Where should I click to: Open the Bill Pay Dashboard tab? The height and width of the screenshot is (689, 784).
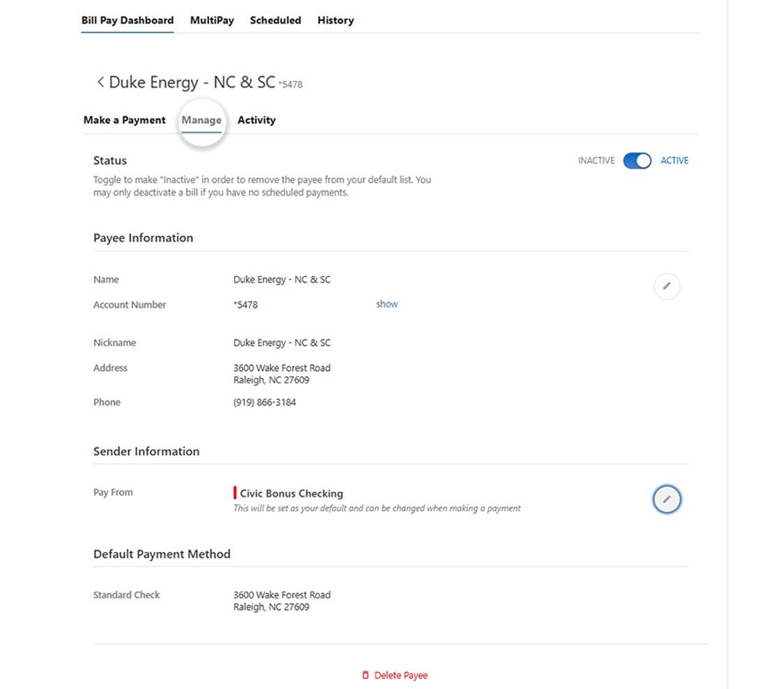[128, 20]
